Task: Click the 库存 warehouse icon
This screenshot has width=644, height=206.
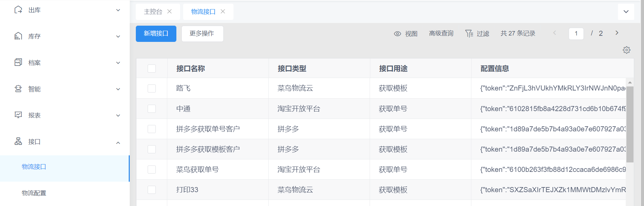Action: 18,36
